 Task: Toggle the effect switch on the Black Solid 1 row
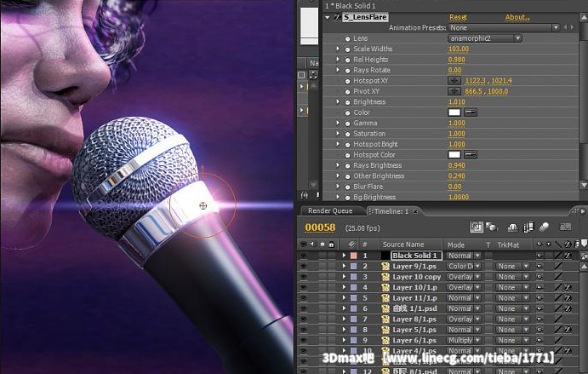click(x=568, y=256)
